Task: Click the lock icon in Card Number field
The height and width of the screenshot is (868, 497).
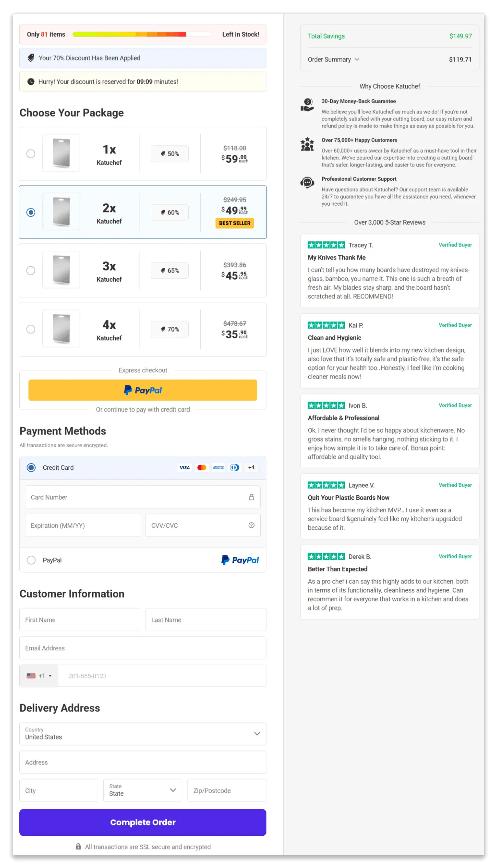Action: 252,497
